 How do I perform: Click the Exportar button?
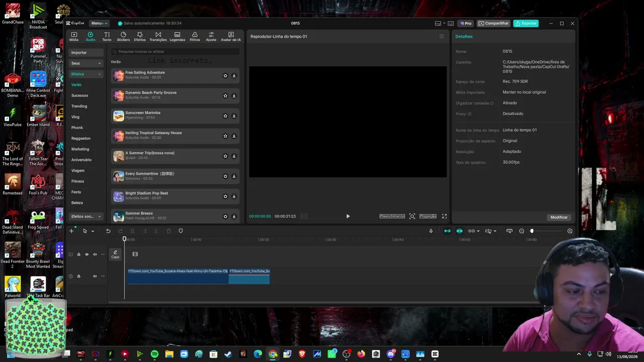coord(526,23)
